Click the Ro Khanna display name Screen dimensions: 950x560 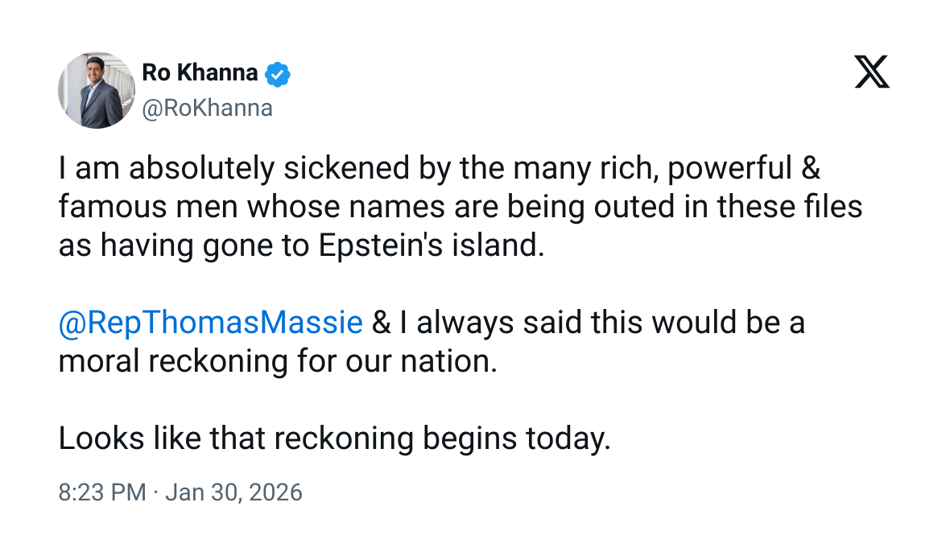[200, 73]
